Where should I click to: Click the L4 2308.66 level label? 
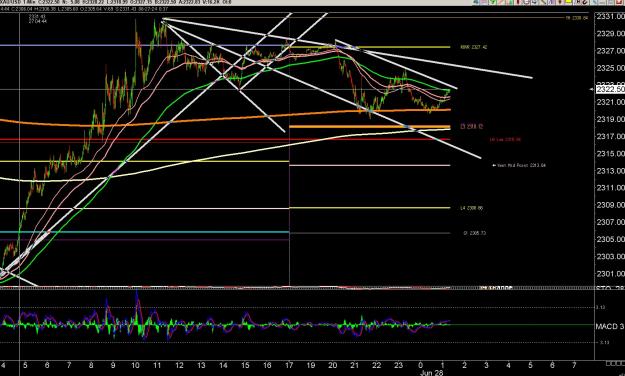[x=472, y=208]
